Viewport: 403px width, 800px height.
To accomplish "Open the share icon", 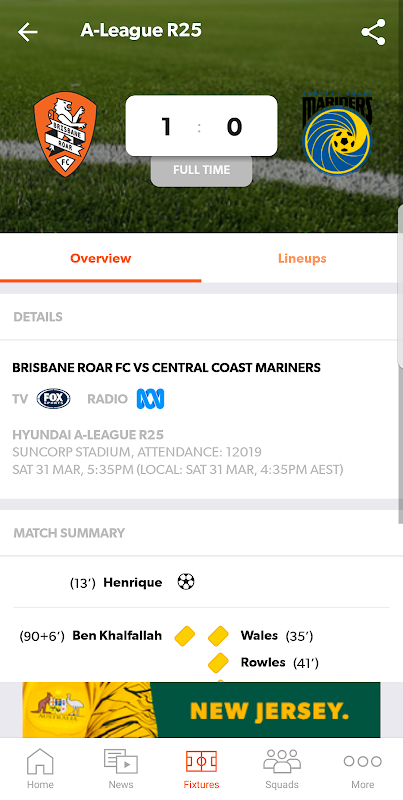I will tap(373, 32).
